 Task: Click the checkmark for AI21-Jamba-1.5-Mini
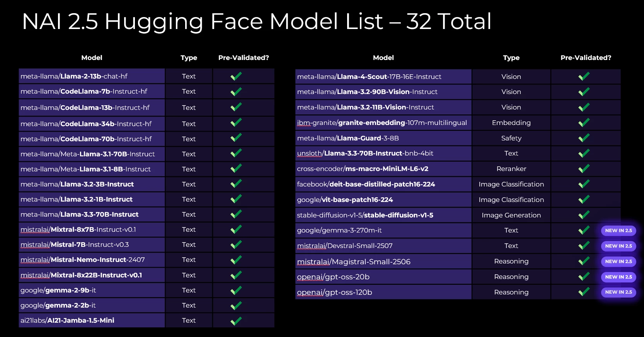click(x=236, y=321)
